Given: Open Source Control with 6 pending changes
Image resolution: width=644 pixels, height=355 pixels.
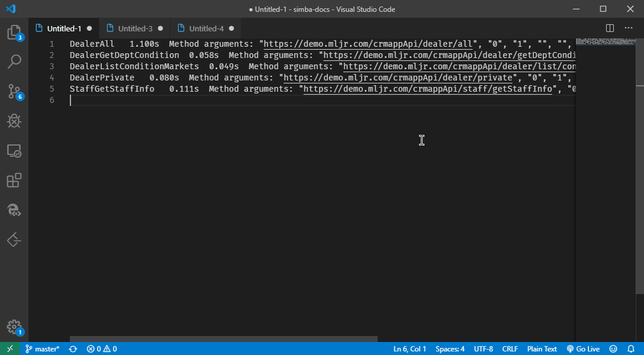Looking at the screenshot, I should (13, 92).
